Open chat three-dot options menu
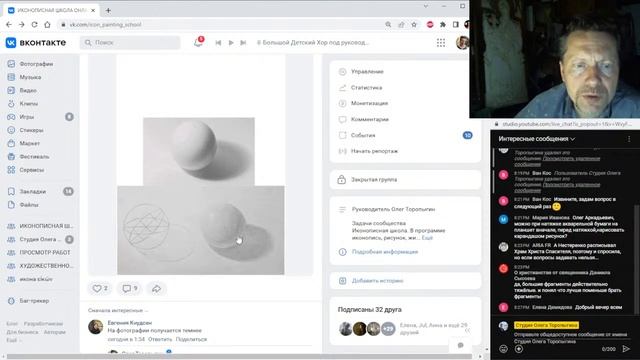This screenshot has height=360, width=640. [x=629, y=139]
